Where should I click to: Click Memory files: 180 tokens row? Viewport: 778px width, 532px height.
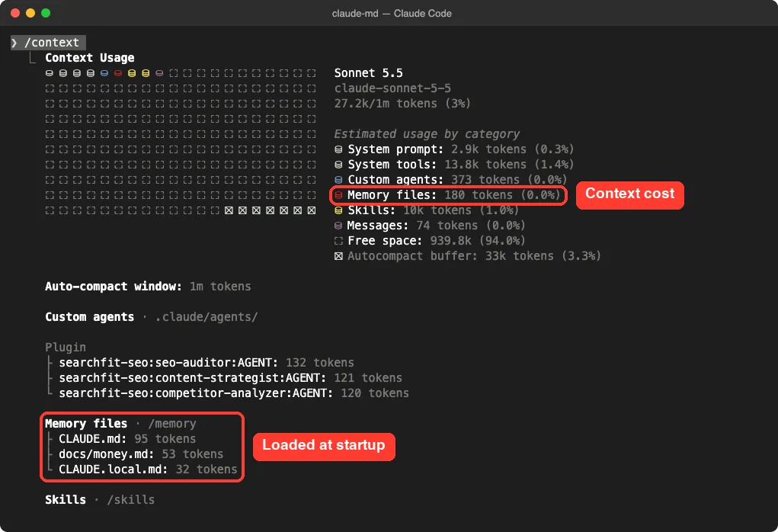click(449, 195)
